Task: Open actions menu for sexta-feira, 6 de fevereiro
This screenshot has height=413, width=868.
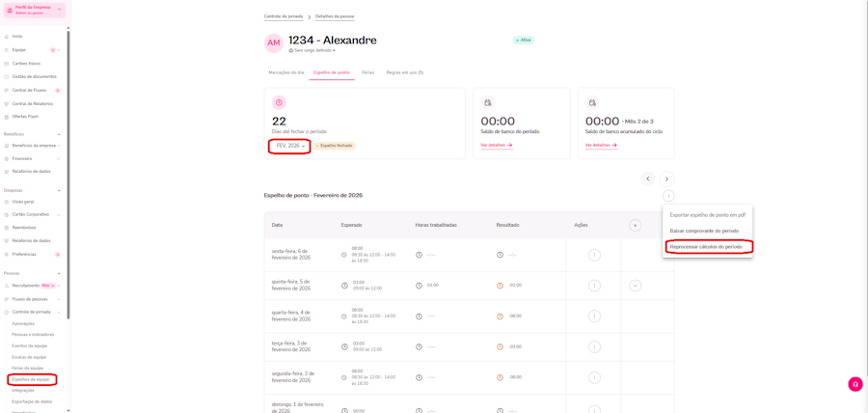Action: pyautogui.click(x=594, y=255)
